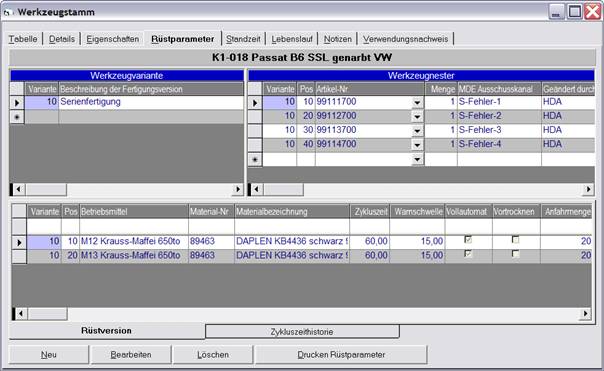604x371 pixels.
Task: Open the Artikel-Nr dropdown for 99111700
Action: click(417, 102)
